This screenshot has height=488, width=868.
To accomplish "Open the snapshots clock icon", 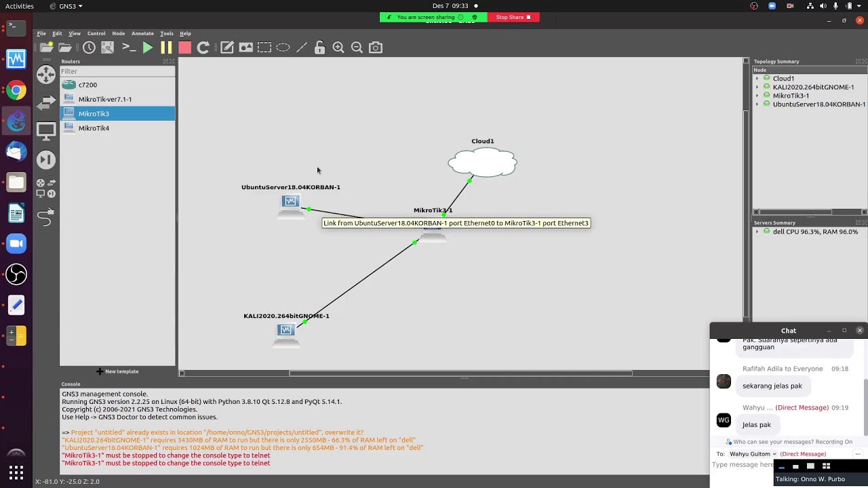I will pos(89,47).
